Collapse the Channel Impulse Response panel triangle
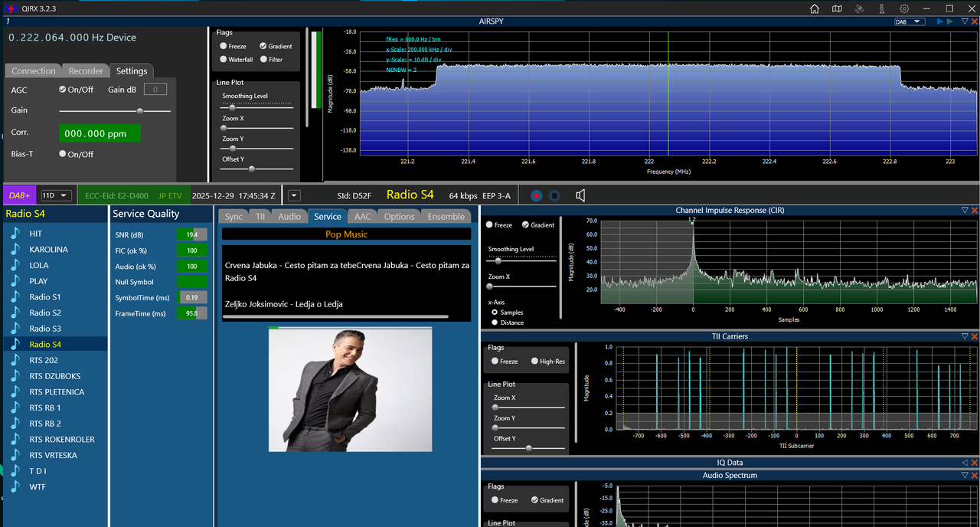 point(965,210)
